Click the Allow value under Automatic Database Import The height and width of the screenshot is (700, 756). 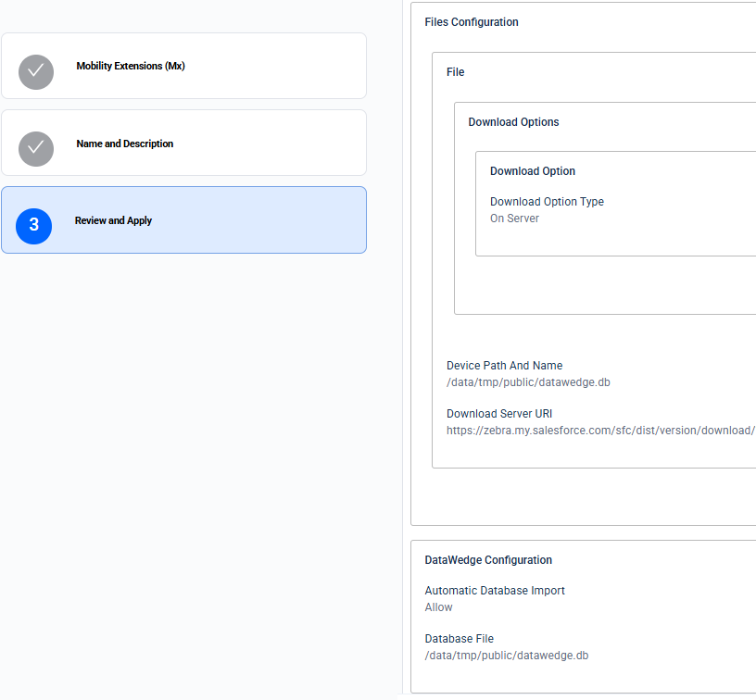click(x=437, y=606)
